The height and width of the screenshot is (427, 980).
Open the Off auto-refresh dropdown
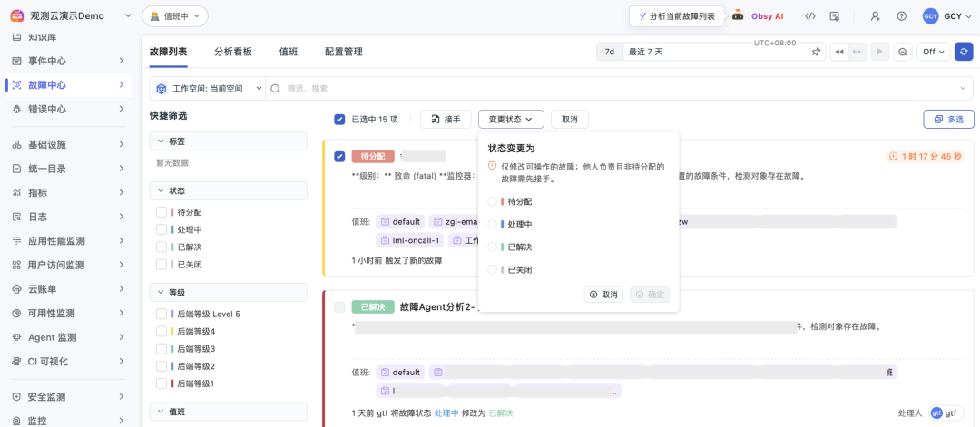[x=933, y=52]
